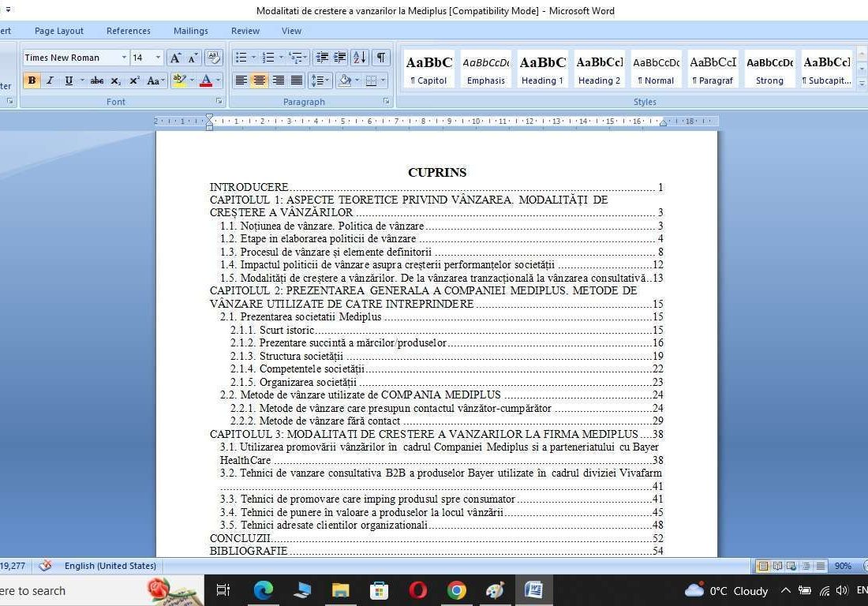The width and height of the screenshot is (868, 606).
Task: Select the Justify alignment icon
Action: (297, 80)
